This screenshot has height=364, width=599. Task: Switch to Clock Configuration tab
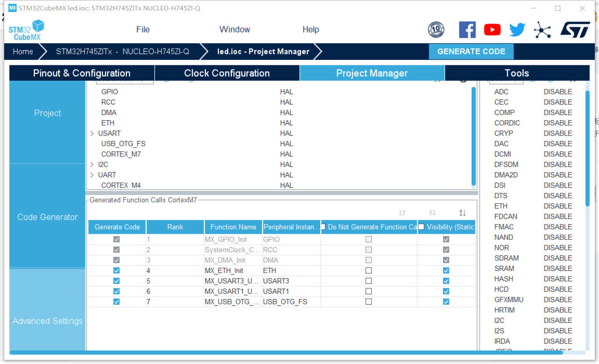[x=227, y=73]
